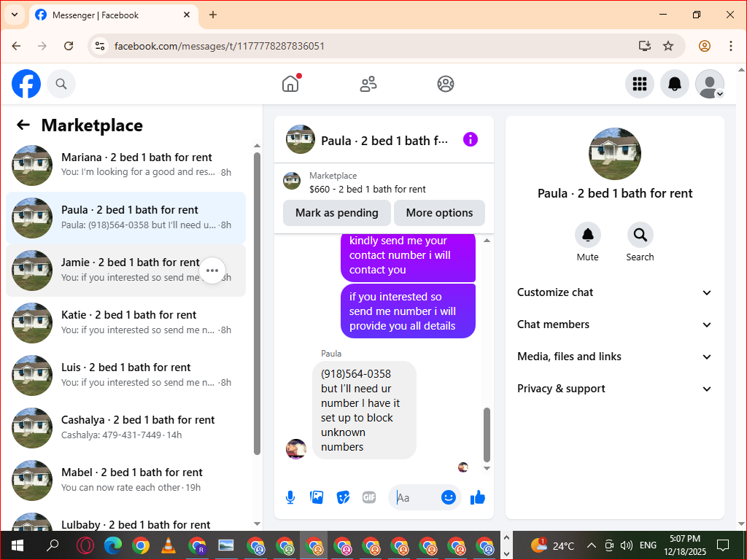Click the chat list scrollbar thumb
Image resolution: width=747 pixels, height=560 pixels.
click(x=258, y=304)
